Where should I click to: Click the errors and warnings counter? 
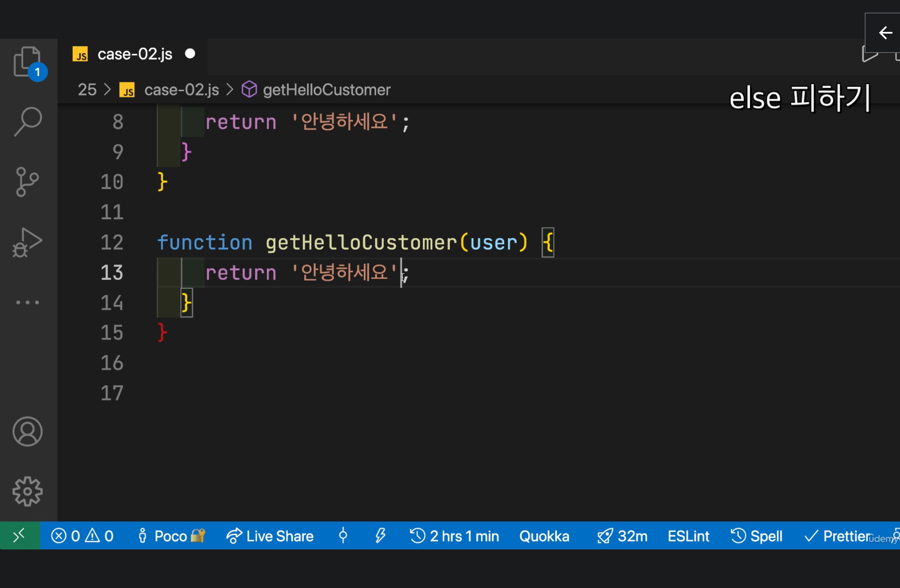[x=82, y=536]
